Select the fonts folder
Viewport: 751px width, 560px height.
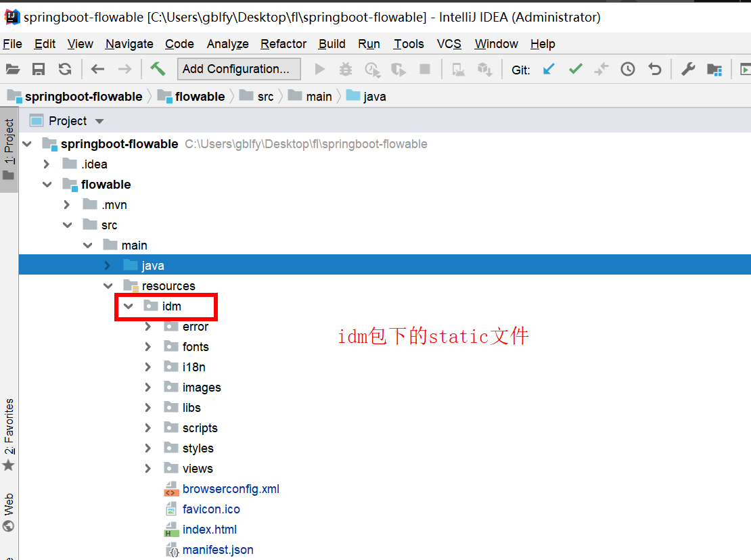(x=196, y=347)
